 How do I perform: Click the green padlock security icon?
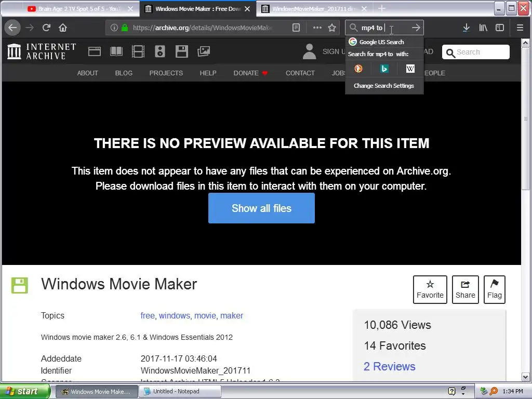point(125,28)
